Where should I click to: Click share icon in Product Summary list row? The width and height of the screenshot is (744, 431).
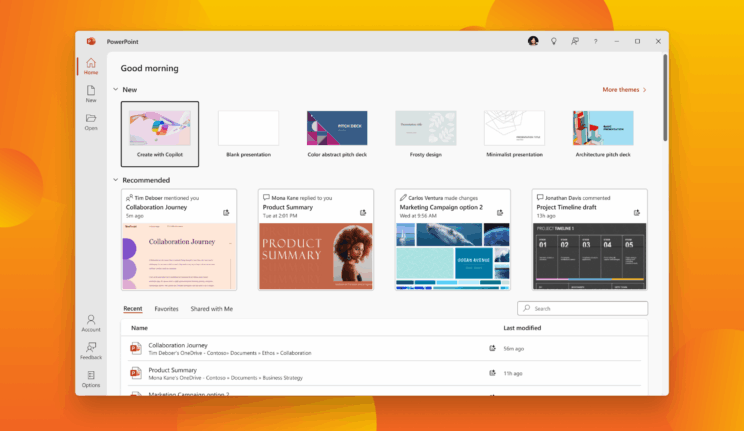(x=492, y=373)
